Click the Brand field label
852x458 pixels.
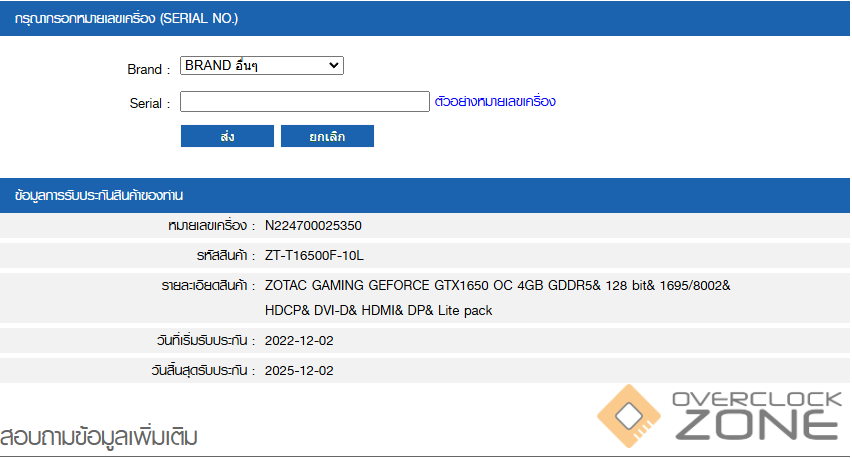pyautogui.click(x=148, y=70)
